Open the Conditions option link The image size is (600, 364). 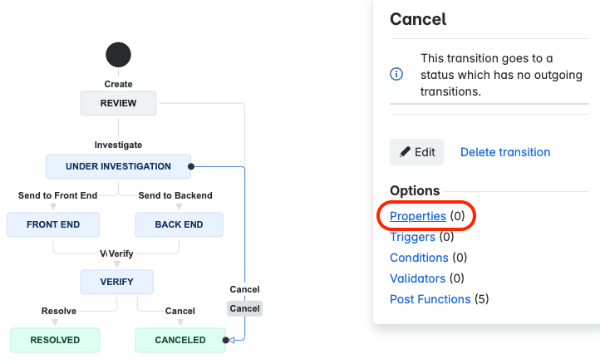(419, 258)
